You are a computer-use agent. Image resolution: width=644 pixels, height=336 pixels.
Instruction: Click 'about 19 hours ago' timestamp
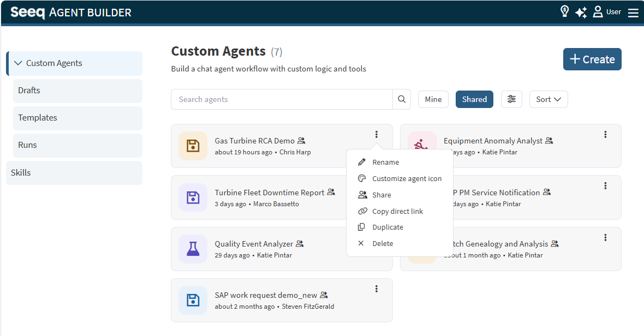243,152
